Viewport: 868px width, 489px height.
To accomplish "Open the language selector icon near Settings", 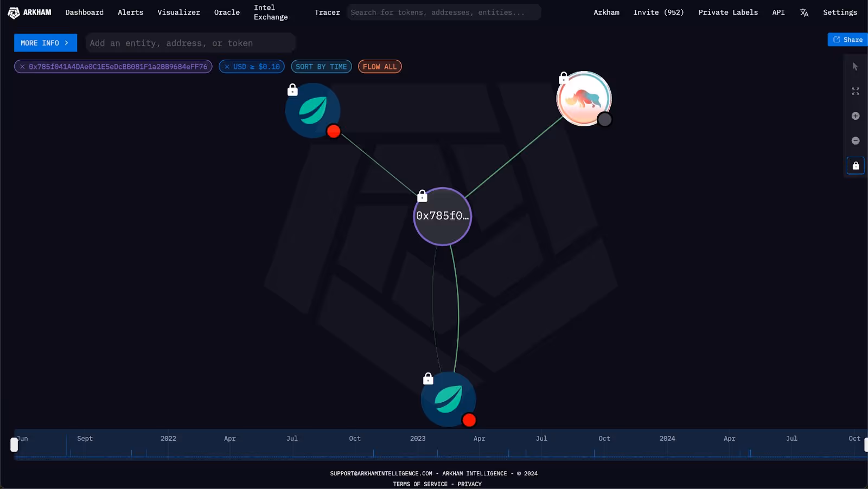I will [x=804, y=12].
